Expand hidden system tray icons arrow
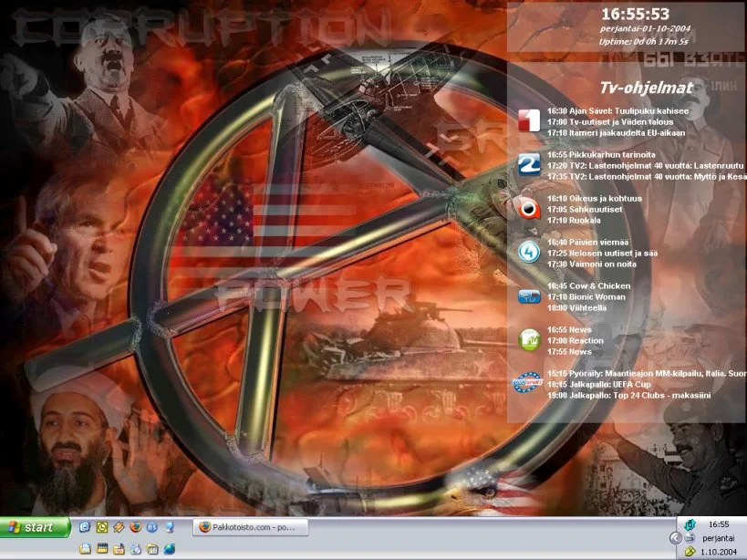Image resolution: width=747 pixels, height=560 pixels. (674, 538)
